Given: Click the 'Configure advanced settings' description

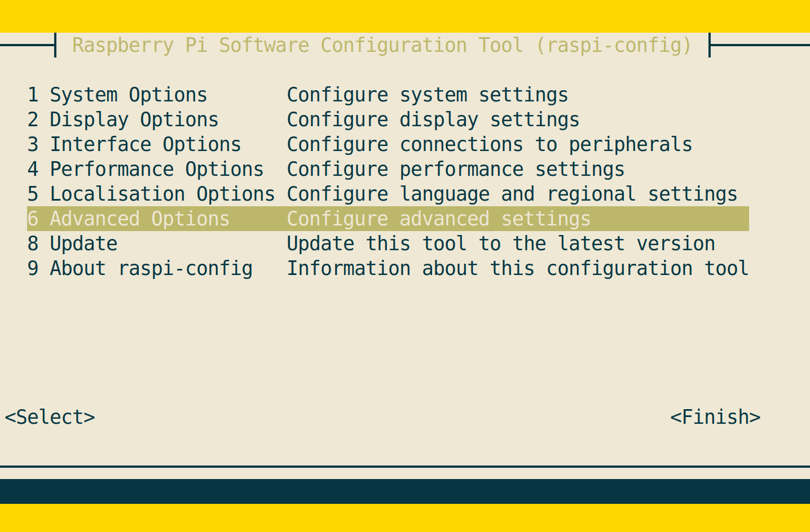Looking at the screenshot, I should [438, 219].
